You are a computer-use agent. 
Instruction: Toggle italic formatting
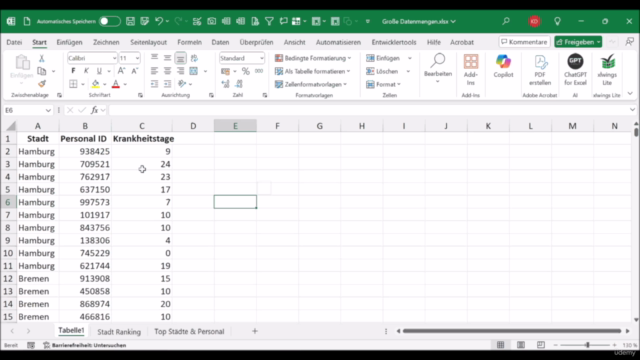pos(86,71)
